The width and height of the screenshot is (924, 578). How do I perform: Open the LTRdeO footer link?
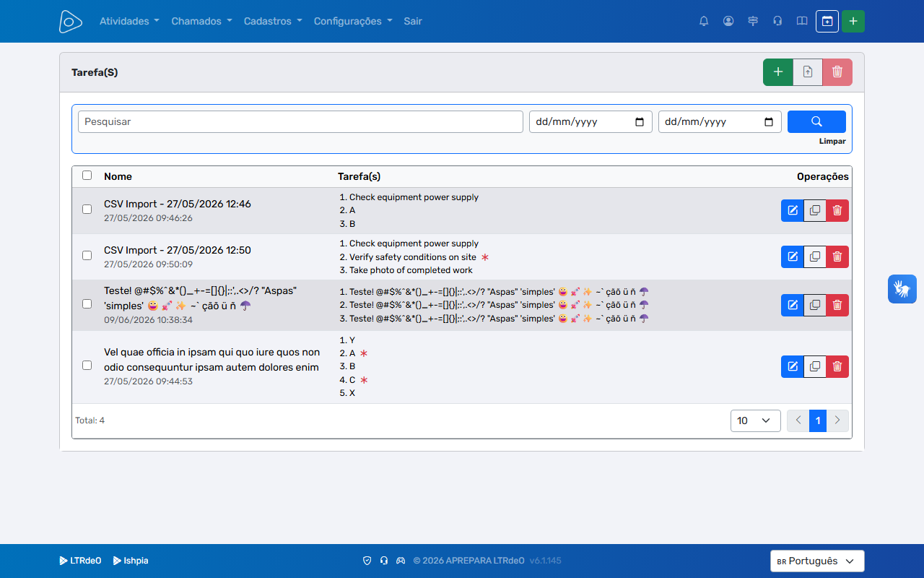[x=80, y=561]
